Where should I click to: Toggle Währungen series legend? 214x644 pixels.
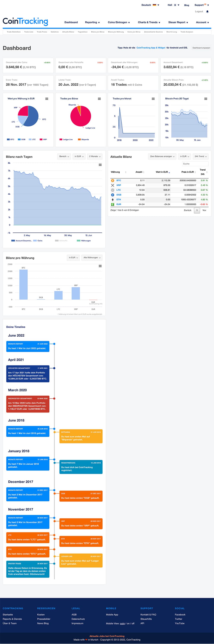84,241
